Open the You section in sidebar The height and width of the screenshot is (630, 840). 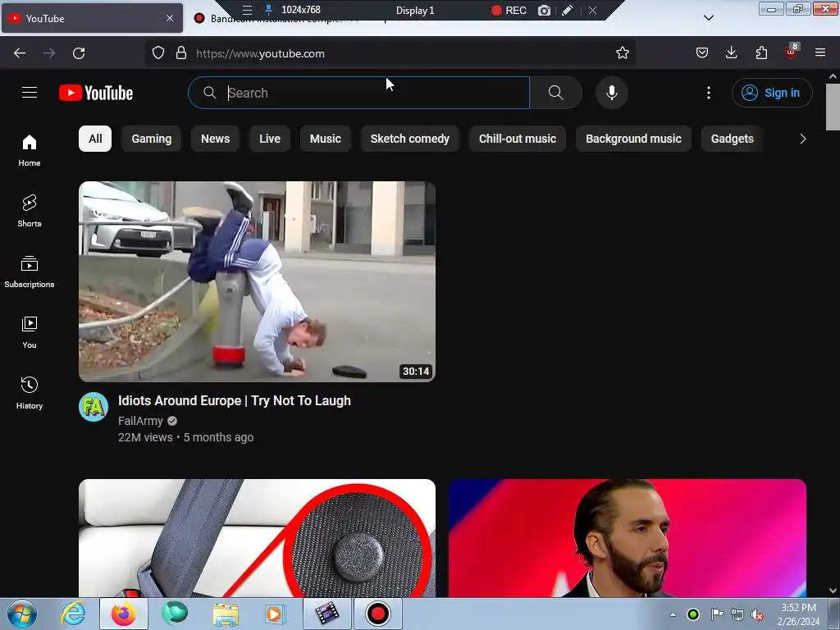30,332
